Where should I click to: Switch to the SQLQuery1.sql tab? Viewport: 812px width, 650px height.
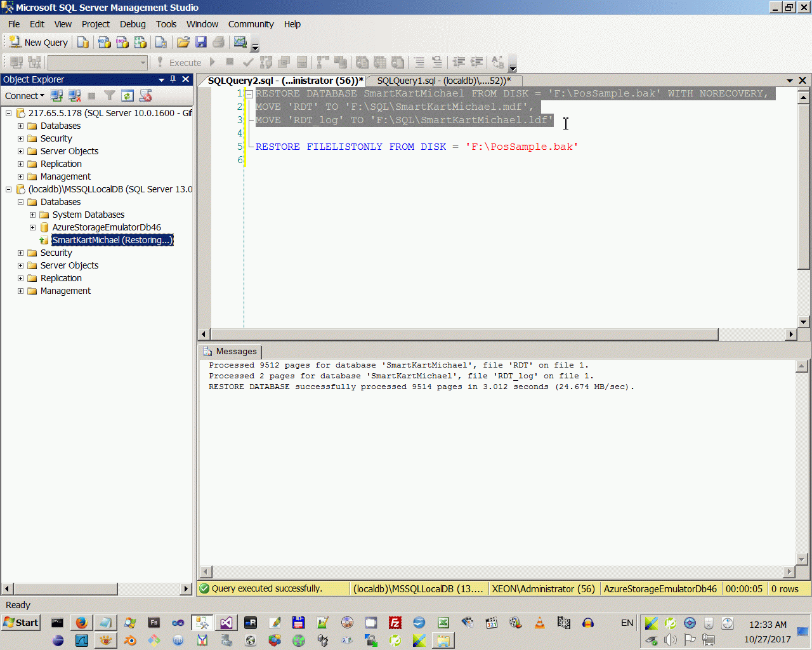444,81
